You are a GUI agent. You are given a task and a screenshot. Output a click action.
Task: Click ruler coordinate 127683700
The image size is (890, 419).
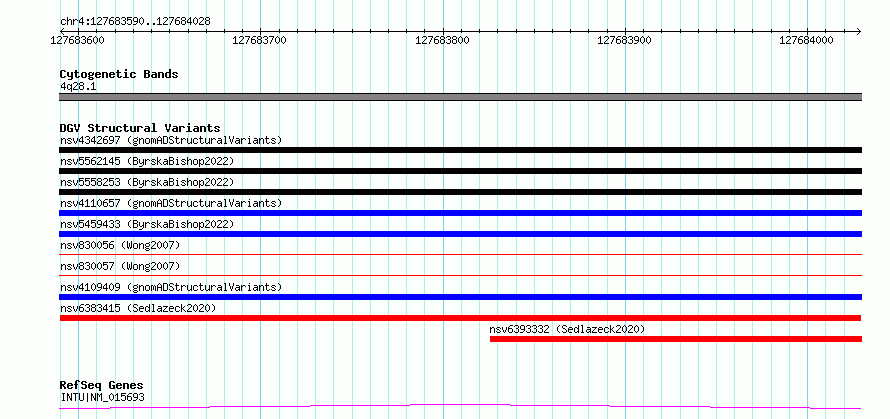(x=259, y=40)
